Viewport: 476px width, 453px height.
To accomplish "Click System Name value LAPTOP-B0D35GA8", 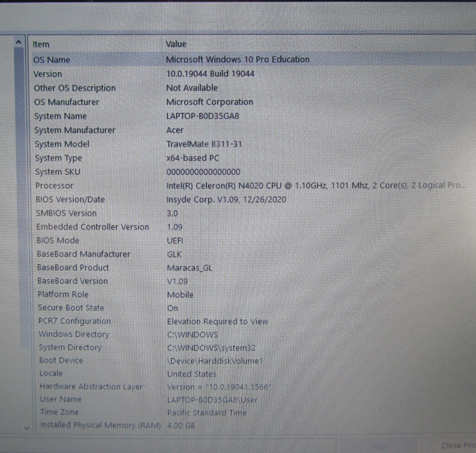I will click(203, 116).
